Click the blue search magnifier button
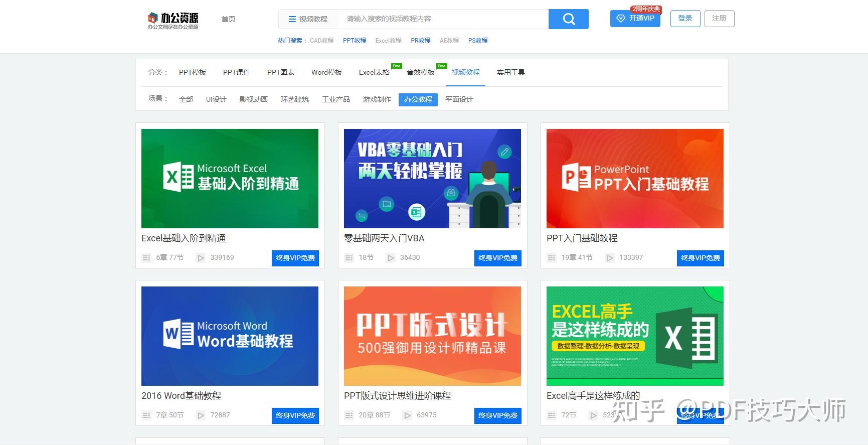Screen dimensions: 868x445 (569, 19)
